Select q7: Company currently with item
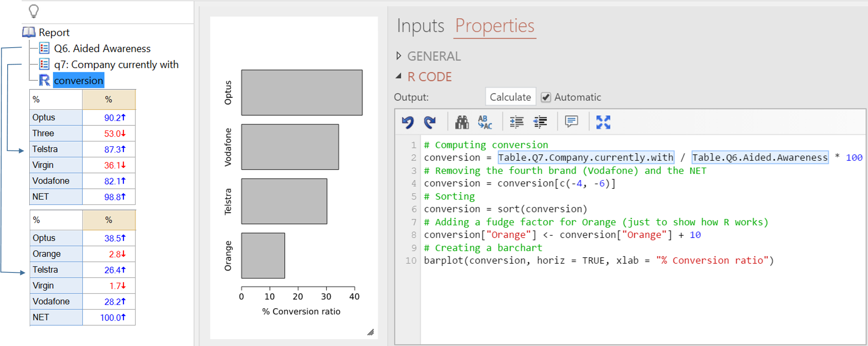The height and width of the screenshot is (346, 868). pyautogui.click(x=116, y=65)
